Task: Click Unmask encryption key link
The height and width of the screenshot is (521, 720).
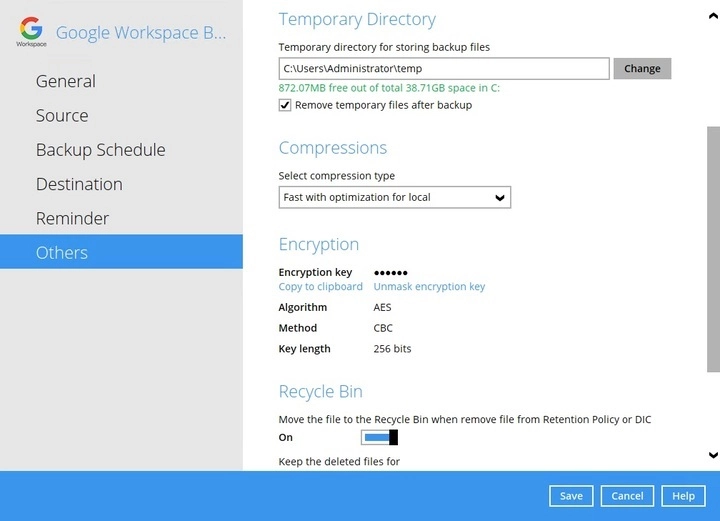Action: click(429, 286)
